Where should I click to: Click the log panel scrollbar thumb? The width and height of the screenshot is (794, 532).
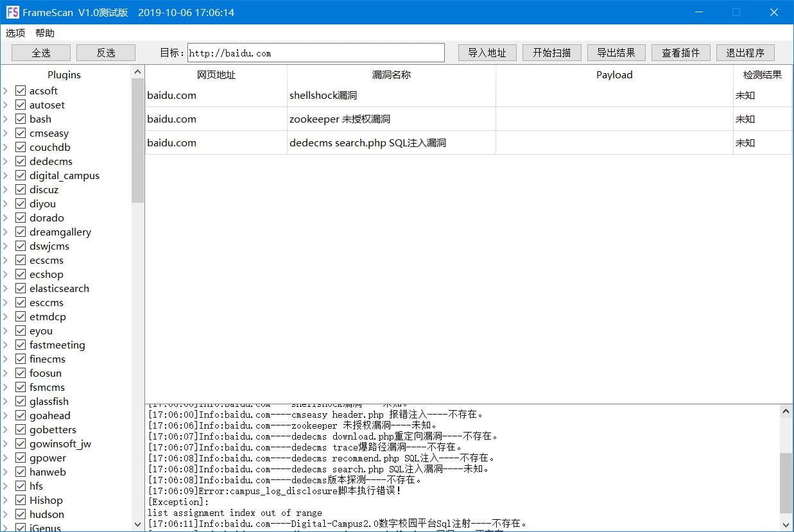click(x=786, y=483)
